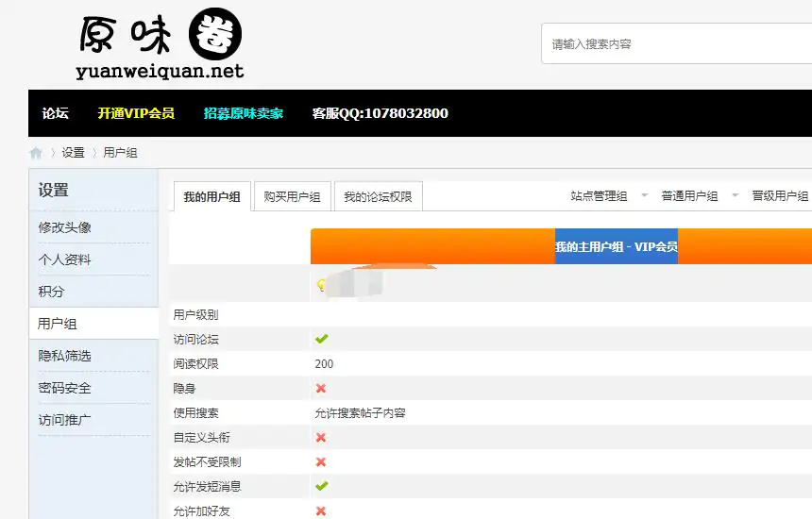The width and height of the screenshot is (812, 519).
Task: Click the lightbulb icon beside blurred username
Action: [x=321, y=285]
